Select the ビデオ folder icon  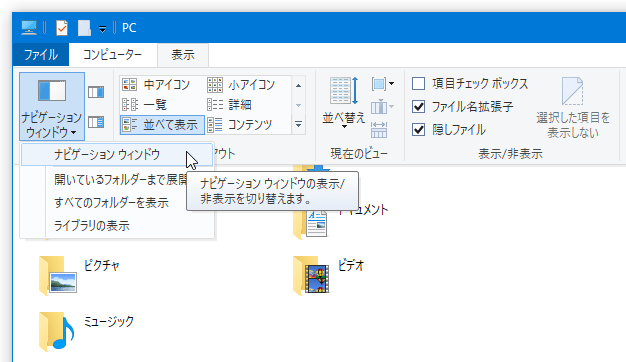click(311, 275)
